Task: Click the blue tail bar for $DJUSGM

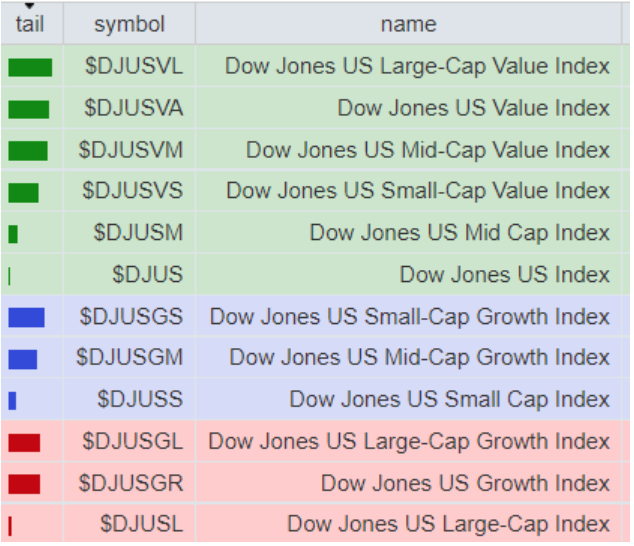Action: pos(22,359)
